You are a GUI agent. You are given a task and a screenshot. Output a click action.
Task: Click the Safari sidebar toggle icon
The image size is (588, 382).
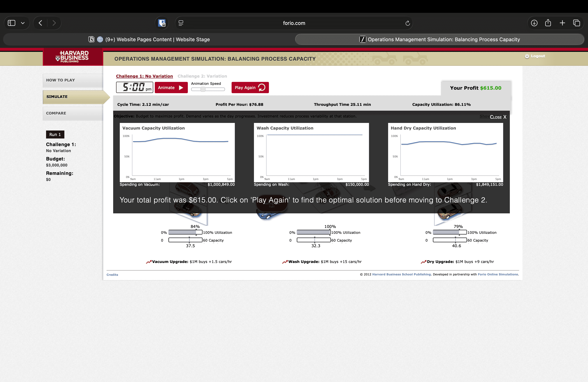click(12, 23)
